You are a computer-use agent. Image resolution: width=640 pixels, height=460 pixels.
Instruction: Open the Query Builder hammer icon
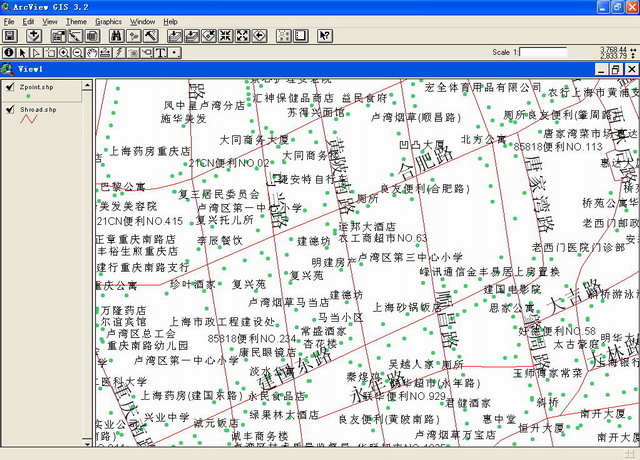(151, 36)
